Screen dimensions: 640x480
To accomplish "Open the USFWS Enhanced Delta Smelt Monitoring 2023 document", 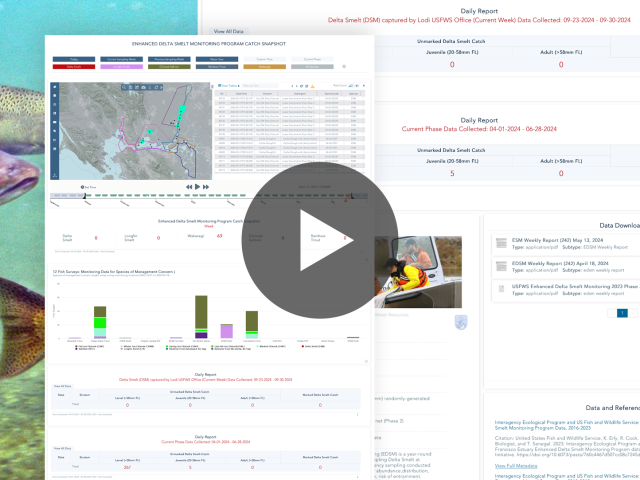I will [x=576, y=287].
